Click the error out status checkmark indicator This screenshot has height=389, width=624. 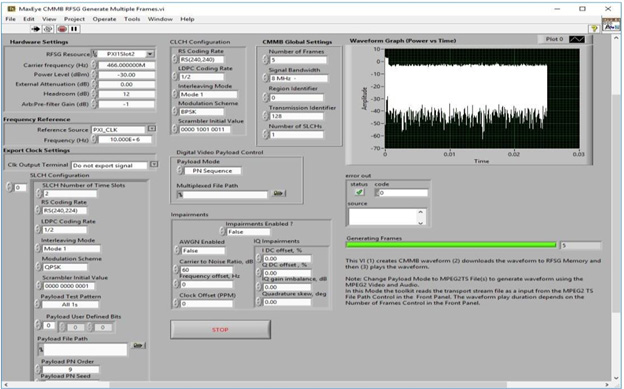coord(359,192)
